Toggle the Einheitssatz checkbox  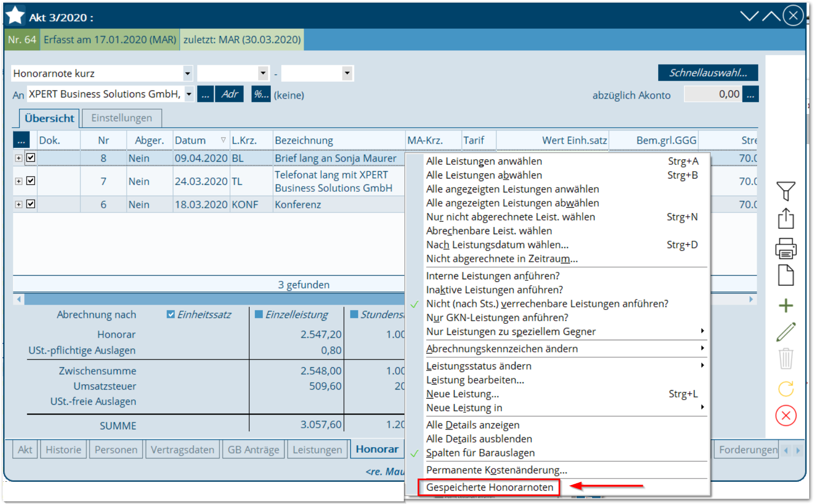click(171, 314)
